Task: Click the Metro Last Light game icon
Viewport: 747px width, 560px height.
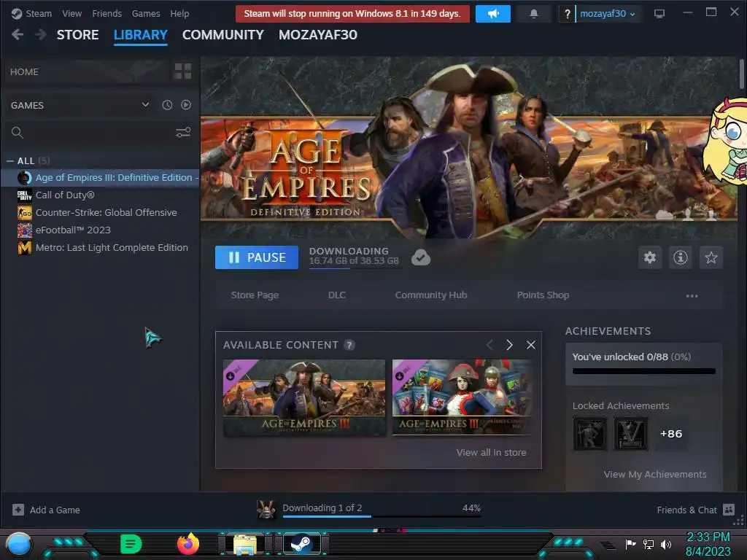Action: 24,248
